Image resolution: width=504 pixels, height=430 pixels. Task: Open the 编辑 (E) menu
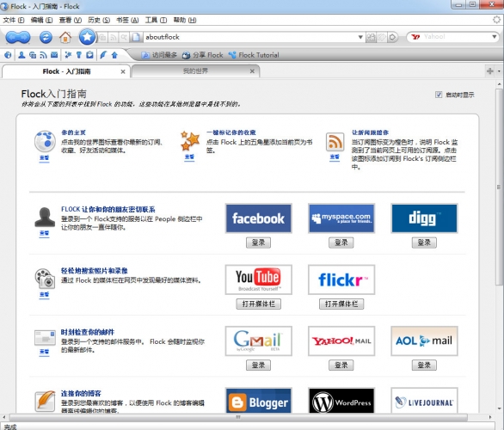pos(41,20)
